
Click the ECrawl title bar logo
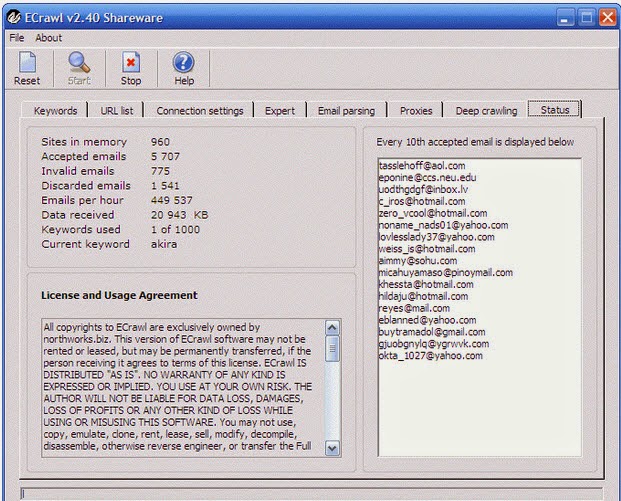[13, 17]
